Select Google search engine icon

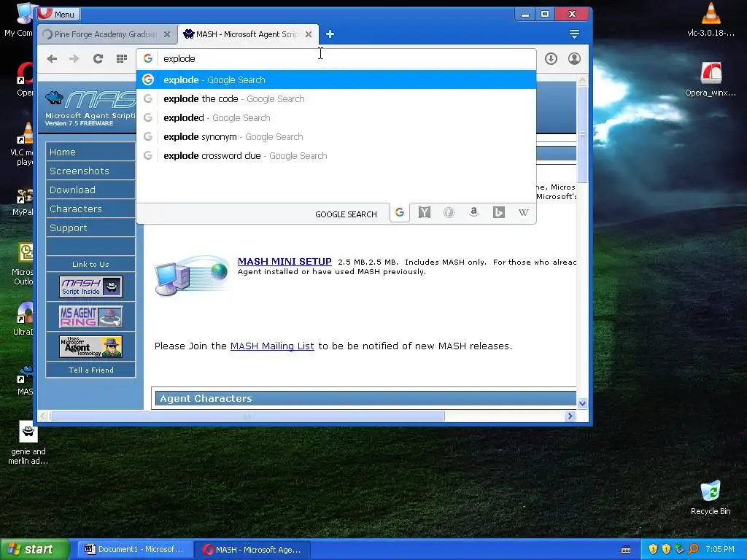(400, 212)
